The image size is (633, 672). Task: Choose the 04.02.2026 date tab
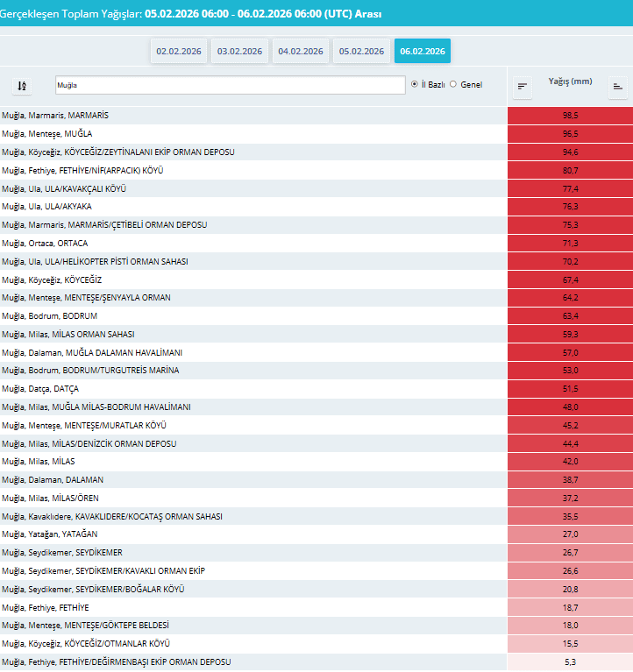[x=301, y=52]
